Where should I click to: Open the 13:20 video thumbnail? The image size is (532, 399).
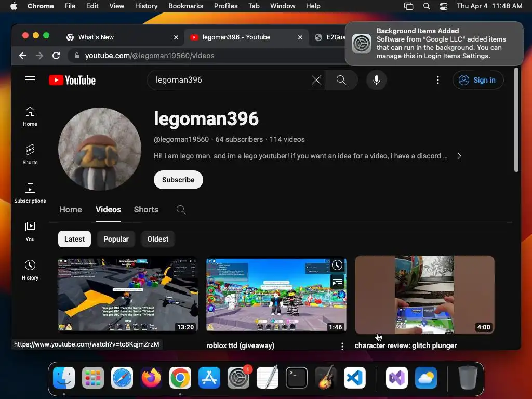coord(128,295)
